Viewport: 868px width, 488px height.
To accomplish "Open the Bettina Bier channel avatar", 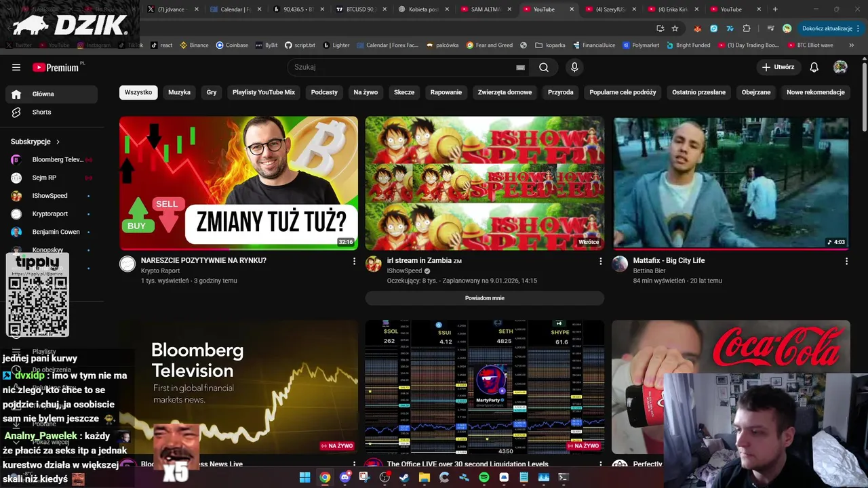I will 620,264.
